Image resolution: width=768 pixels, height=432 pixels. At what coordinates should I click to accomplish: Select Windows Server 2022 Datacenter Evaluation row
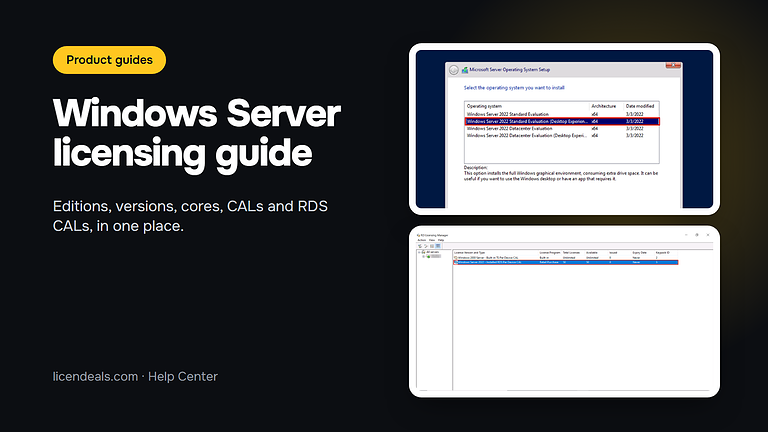[562, 128]
